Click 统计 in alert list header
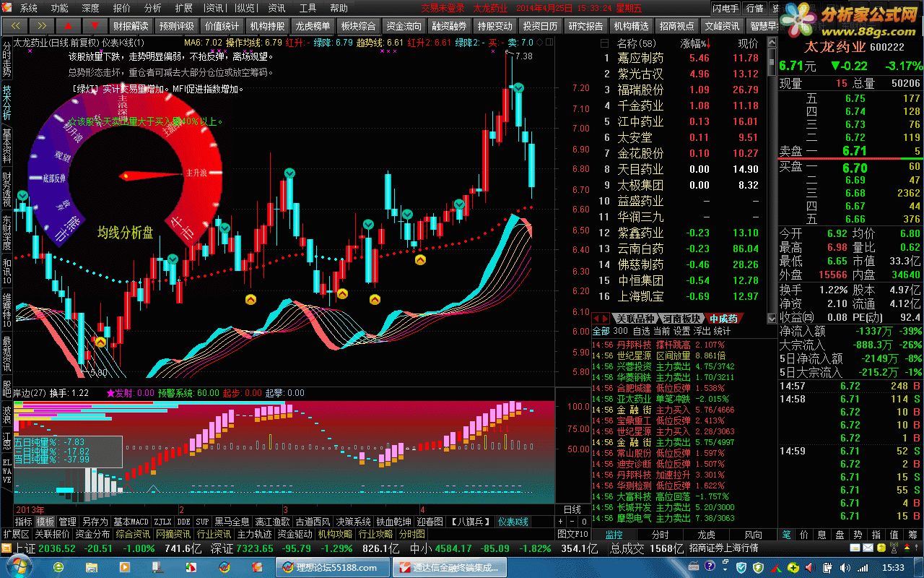Screen dimensions: 924x578 [722, 331]
